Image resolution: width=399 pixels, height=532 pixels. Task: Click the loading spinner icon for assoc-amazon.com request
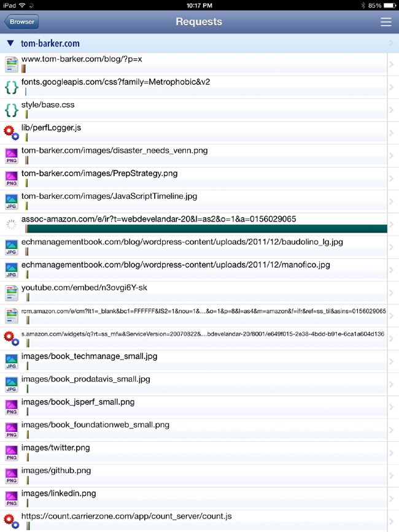(11, 224)
